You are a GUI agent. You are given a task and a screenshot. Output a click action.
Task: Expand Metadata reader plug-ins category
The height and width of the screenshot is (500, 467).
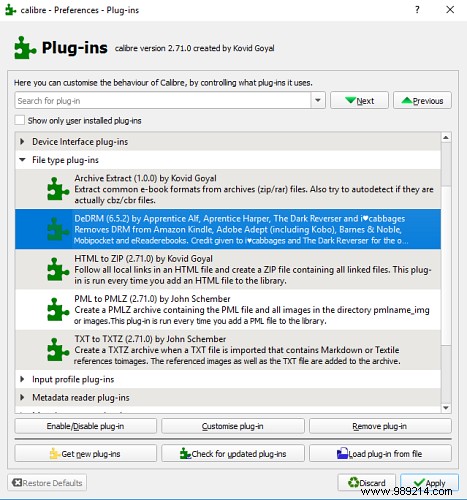coord(22,397)
